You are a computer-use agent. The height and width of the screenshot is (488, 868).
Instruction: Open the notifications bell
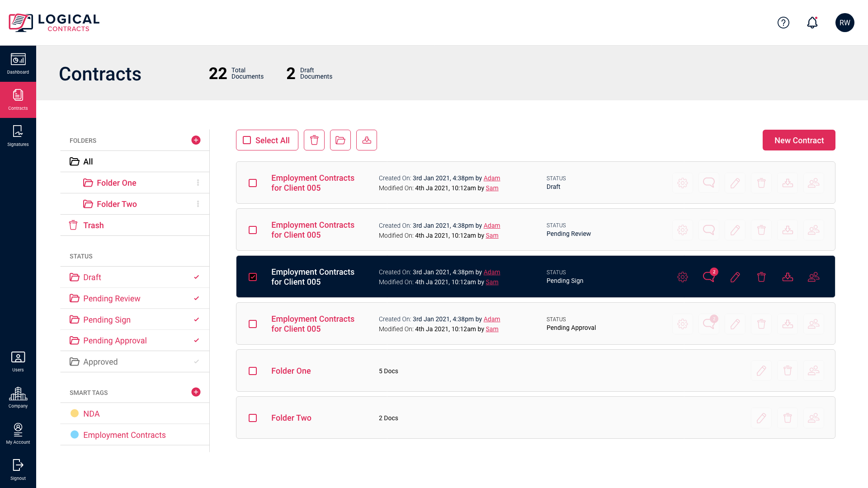[x=812, y=23]
